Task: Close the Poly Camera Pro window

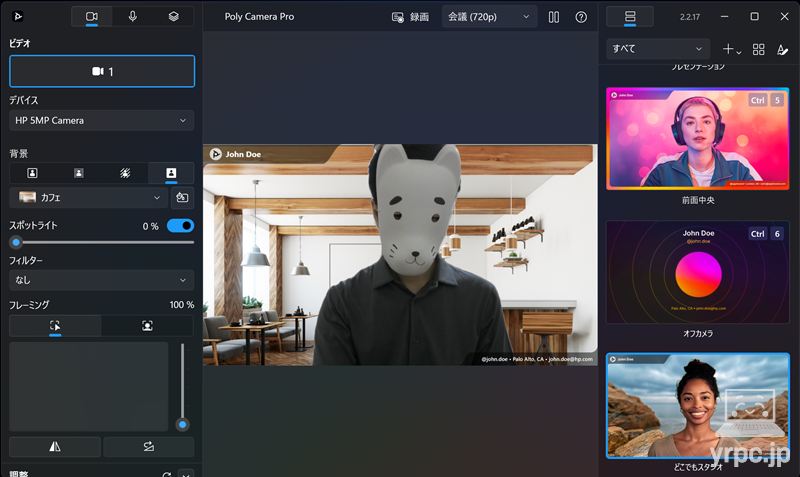Action: 785,16
